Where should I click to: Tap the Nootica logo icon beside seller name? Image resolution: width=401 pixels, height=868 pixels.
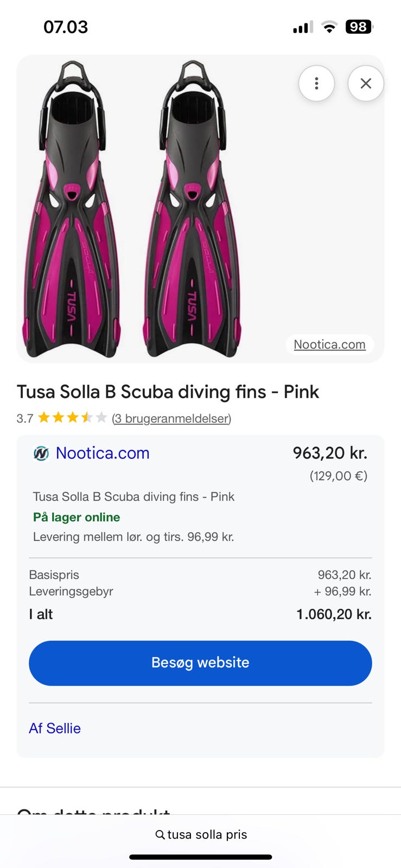click(x=41, y=453)
